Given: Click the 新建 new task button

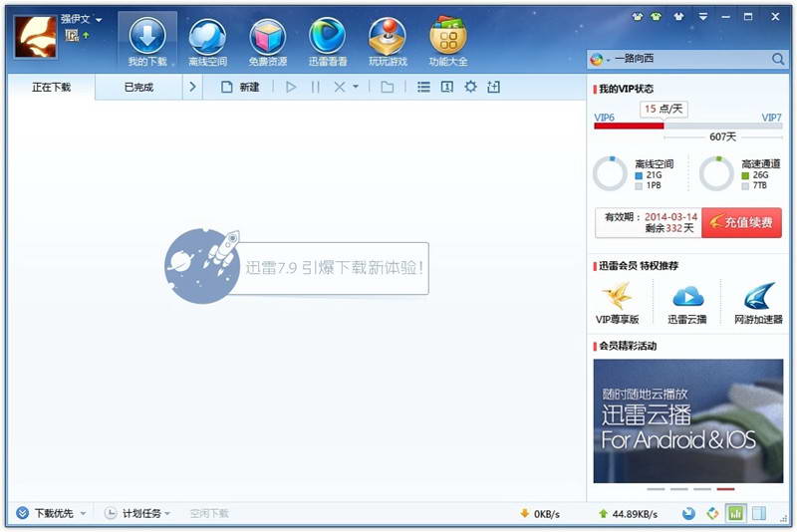Looking at the screenshot, I should tap(240, 87).
